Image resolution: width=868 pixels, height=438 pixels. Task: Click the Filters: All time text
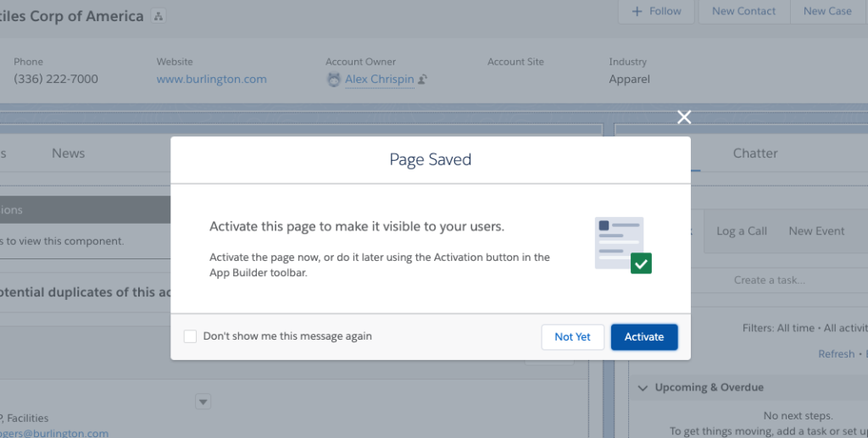[x=778, y=328]
